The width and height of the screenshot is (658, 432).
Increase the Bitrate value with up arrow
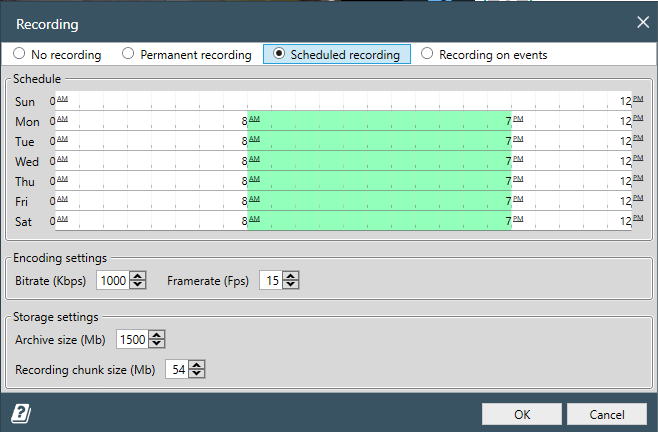[138, 276]
